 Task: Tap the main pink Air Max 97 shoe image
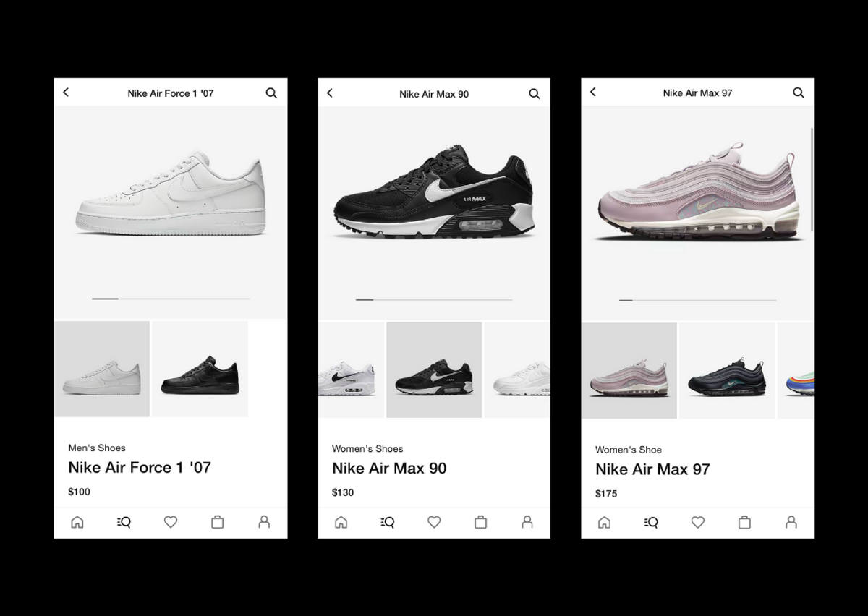(698, 192)
